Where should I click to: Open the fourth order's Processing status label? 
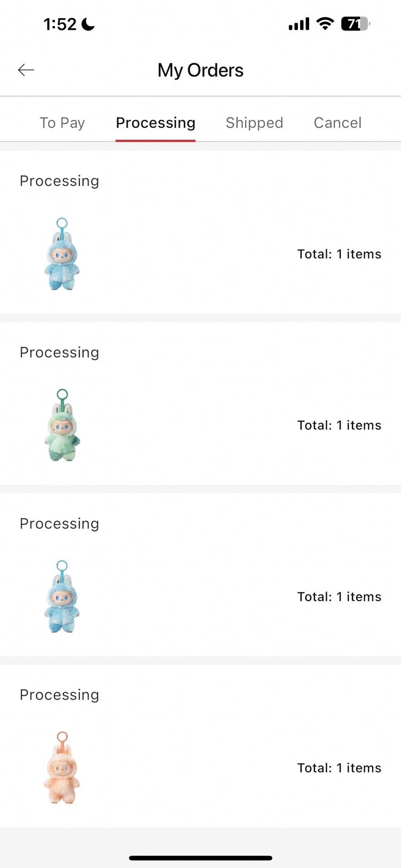[x=59, y=695]
